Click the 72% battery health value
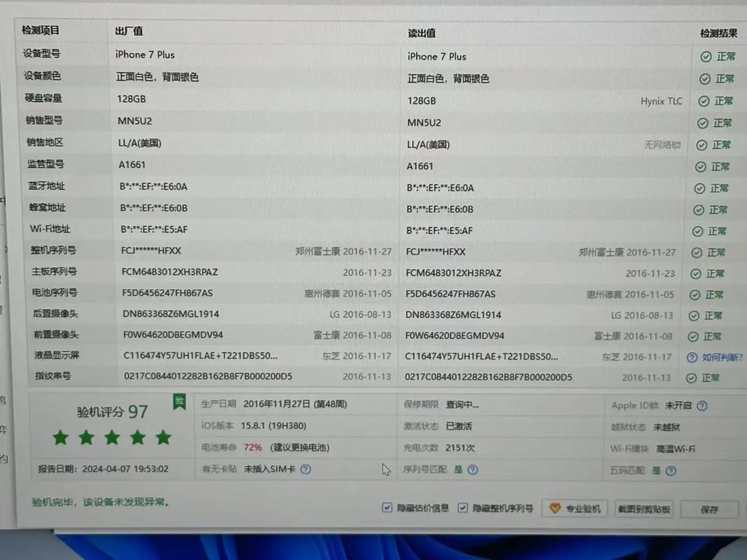This screenshot has width=747, height=560. point(253,447)
